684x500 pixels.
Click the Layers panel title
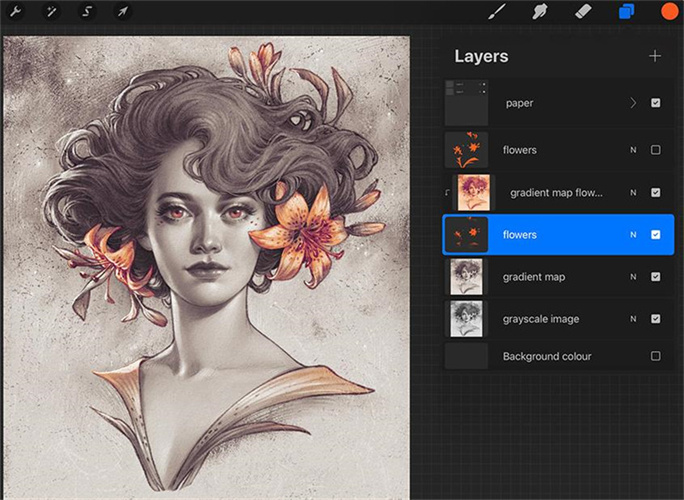481,56
